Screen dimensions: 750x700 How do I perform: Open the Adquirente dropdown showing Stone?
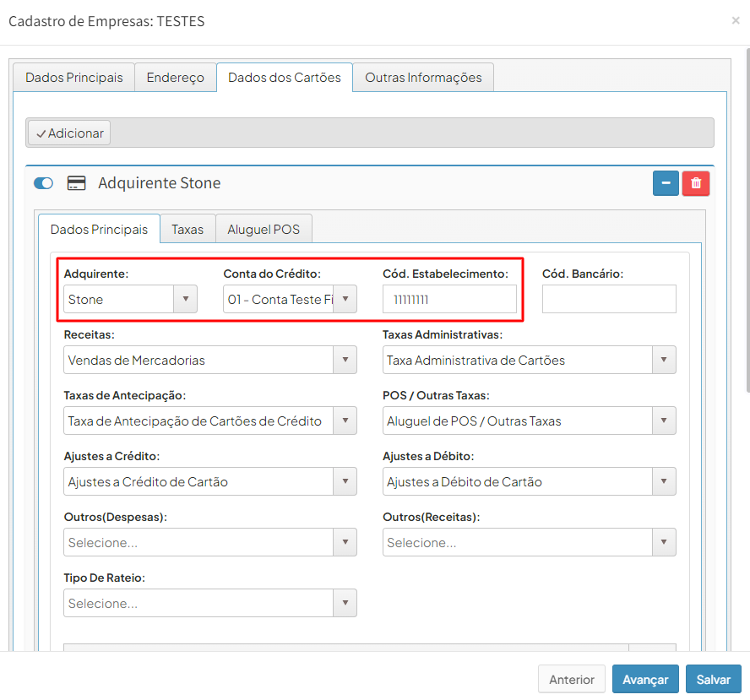pyautogui.click(x=185, y=298)
